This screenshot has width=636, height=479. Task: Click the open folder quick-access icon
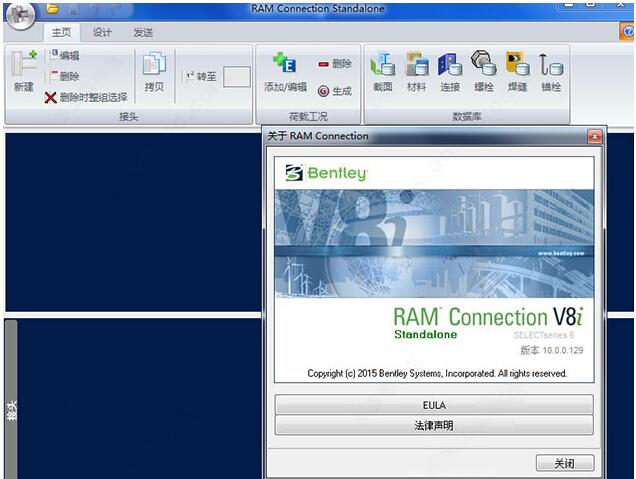pyautogui.click(x=52, y=8)
